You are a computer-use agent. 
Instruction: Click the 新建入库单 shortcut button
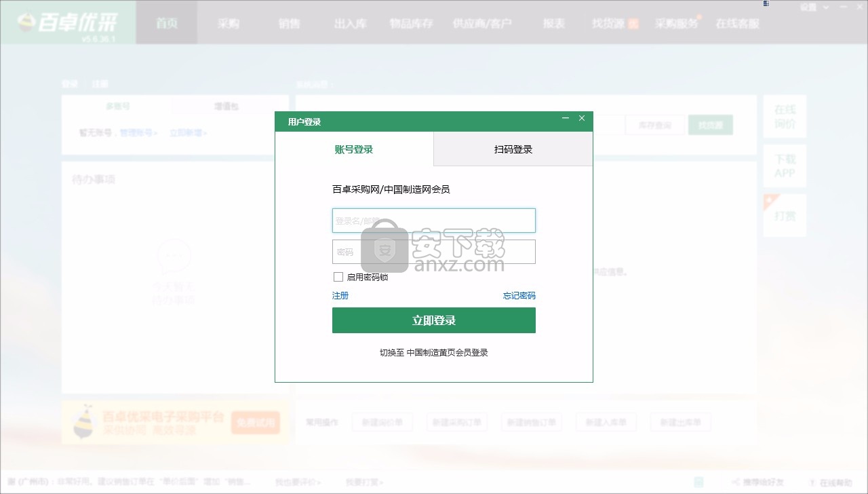pos(606,422)
